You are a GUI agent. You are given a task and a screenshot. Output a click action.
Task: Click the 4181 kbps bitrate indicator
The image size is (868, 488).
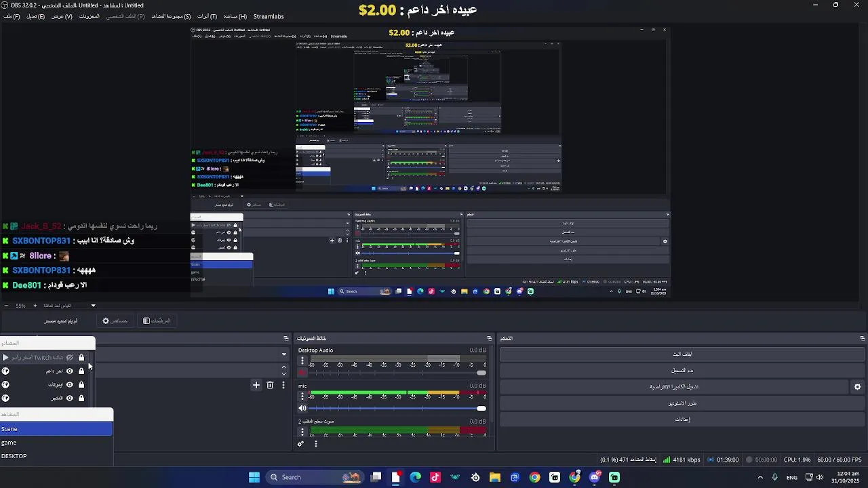(682, 460)
